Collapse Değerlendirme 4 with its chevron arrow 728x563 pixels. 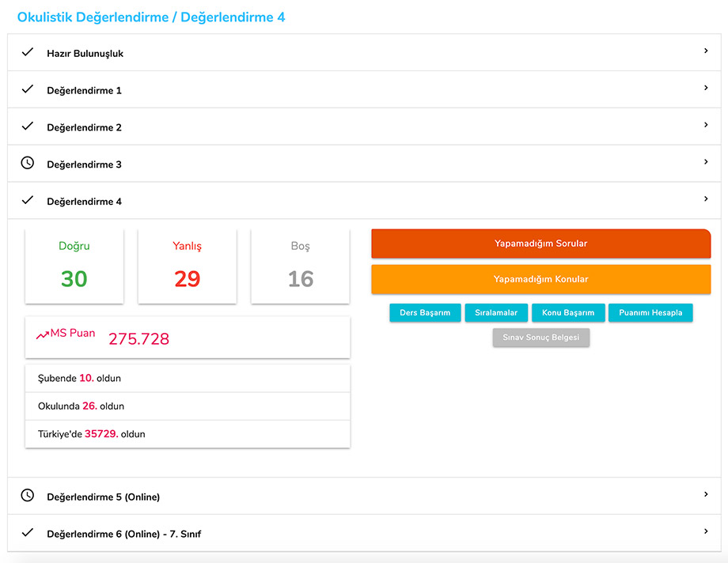tap(706, 199)
